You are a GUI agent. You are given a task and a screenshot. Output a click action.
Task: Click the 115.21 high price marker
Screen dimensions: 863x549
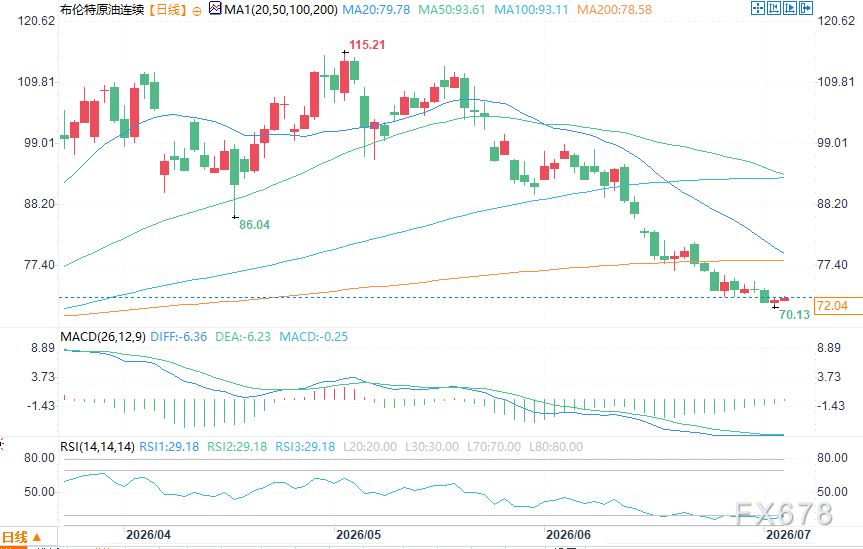(367, 45)
